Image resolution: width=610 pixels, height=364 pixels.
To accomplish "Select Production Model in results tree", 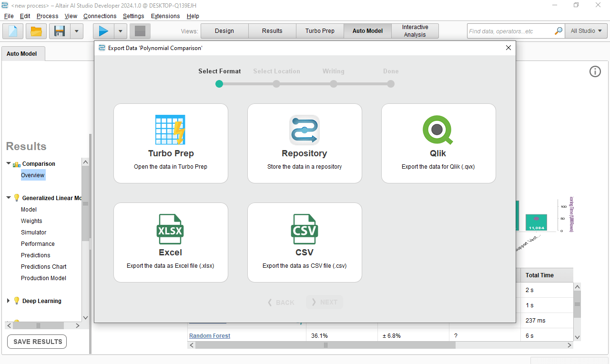I will [44, 278].
